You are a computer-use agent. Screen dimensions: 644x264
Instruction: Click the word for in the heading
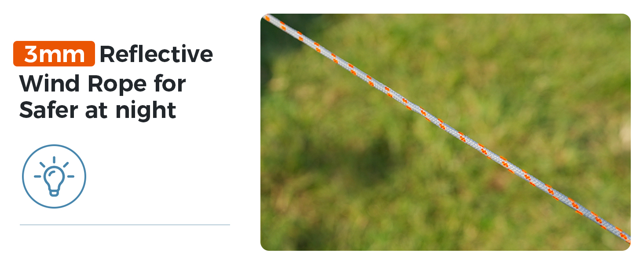pos(170,83)
